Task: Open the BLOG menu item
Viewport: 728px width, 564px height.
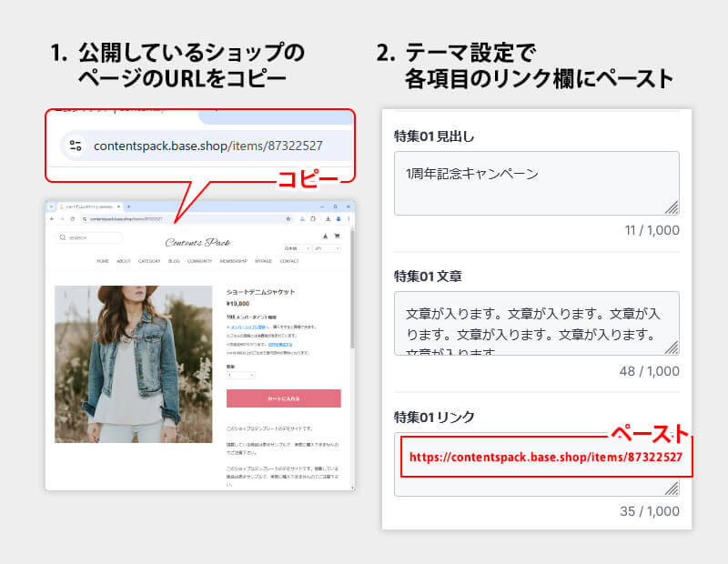Action: pos(174,261)
